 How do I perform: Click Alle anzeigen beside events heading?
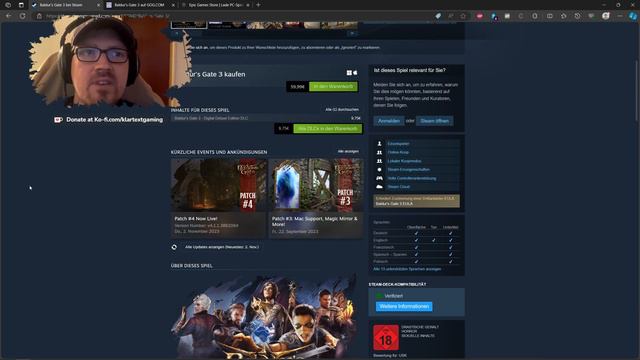348,151
